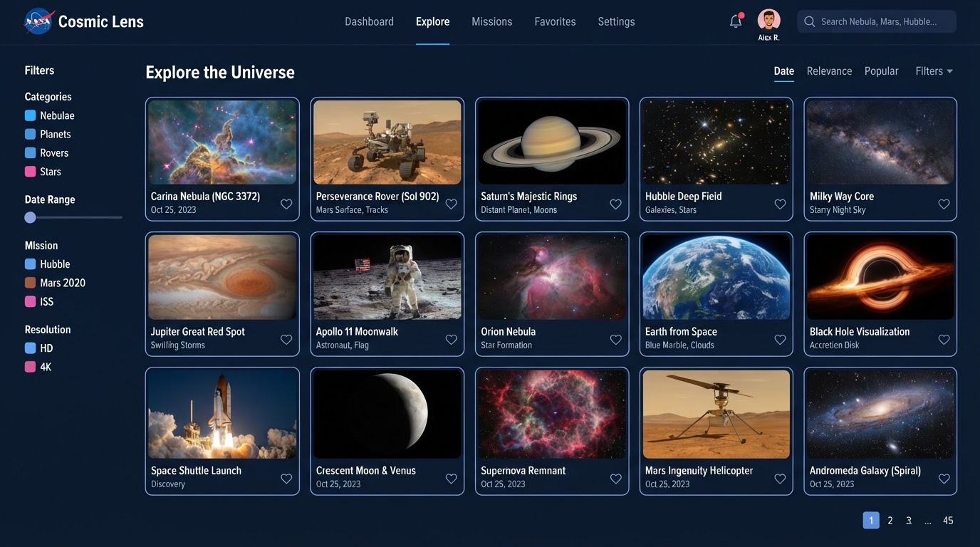This screenshot has width=980, height=547.
Task: Go to page 3
Action: tap(909, 521)
